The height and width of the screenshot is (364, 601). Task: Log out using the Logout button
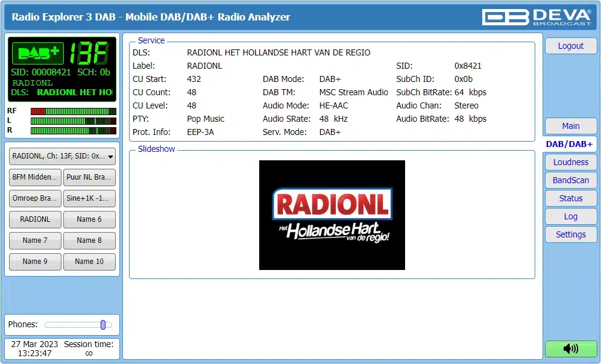coord(570,46)
